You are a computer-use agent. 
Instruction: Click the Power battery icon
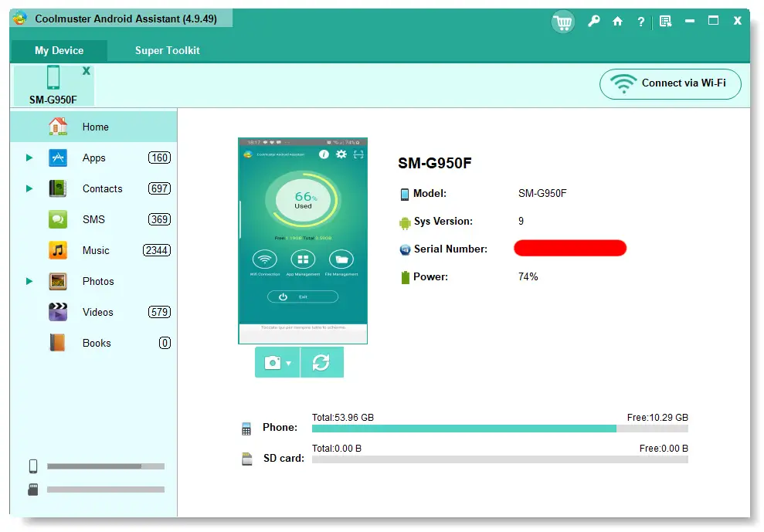tap(405, 278)
